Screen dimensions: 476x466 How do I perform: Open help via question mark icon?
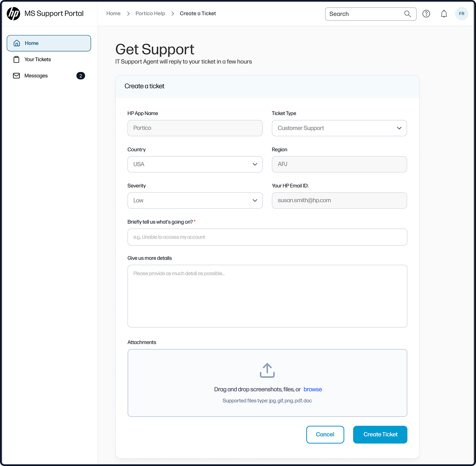426,14
